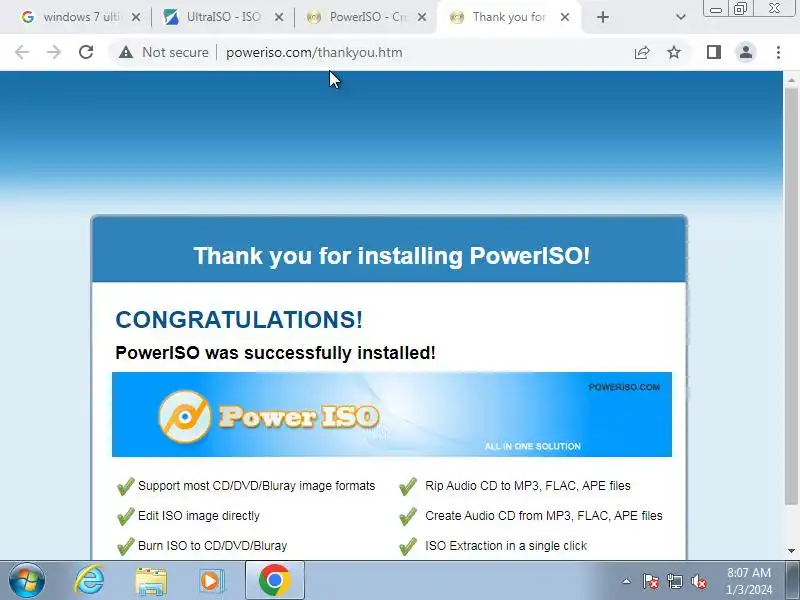Open the Windows Start menu orb

click(x=27, y=581)
